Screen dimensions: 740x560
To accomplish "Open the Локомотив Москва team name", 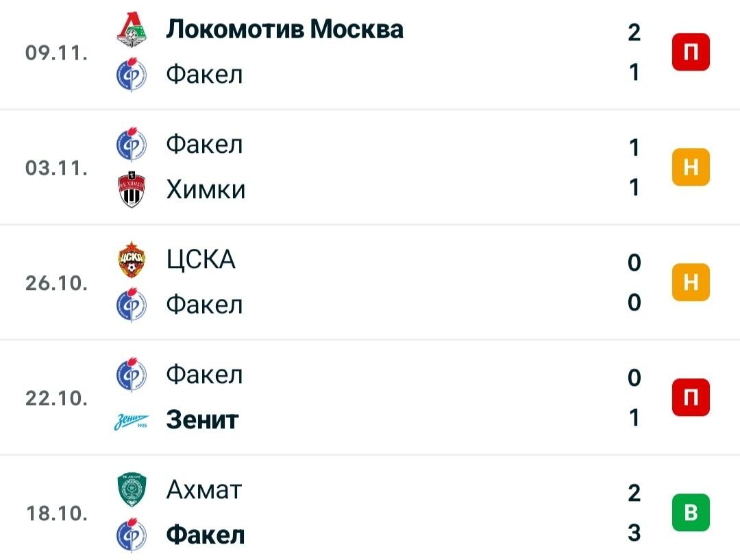I will [x=284, y=29].
